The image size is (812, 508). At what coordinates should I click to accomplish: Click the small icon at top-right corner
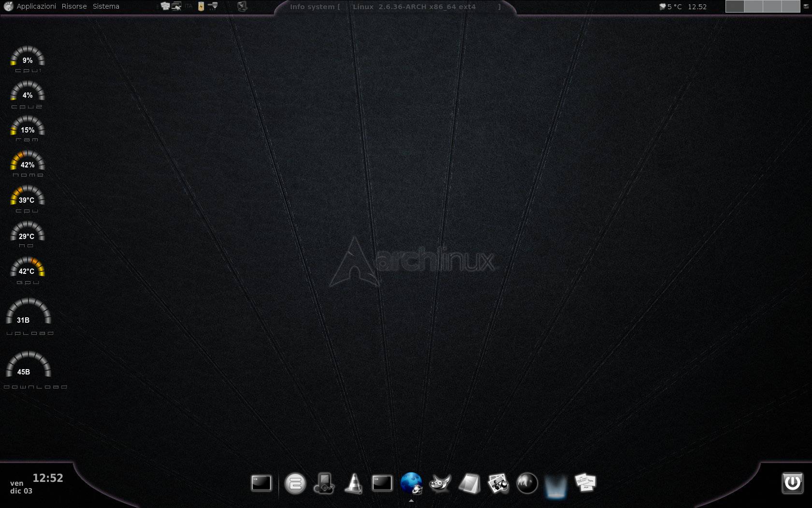(x=806, y=6)
